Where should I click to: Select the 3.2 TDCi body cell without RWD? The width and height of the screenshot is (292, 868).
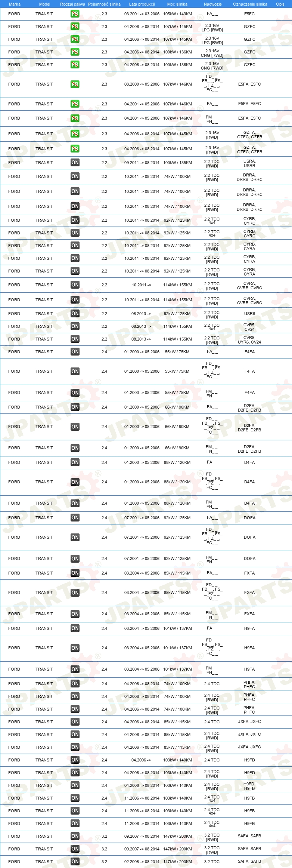click(x=212, y=862)
